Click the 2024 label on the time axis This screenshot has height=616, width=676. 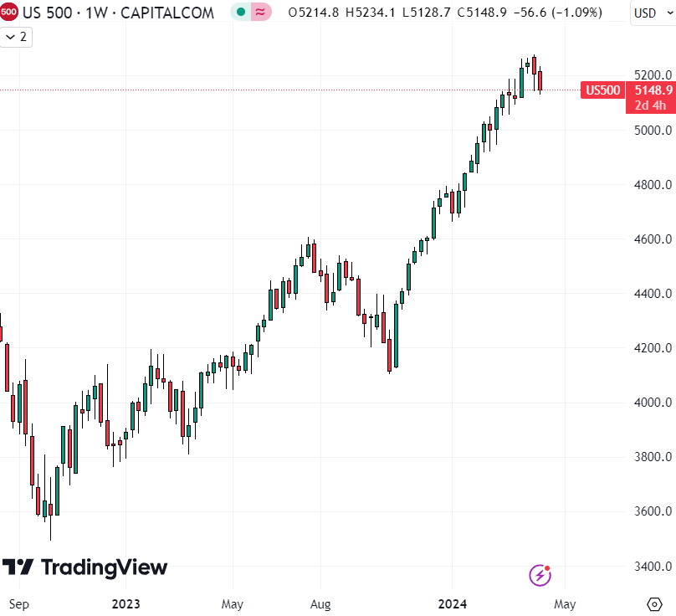point(453,603)
